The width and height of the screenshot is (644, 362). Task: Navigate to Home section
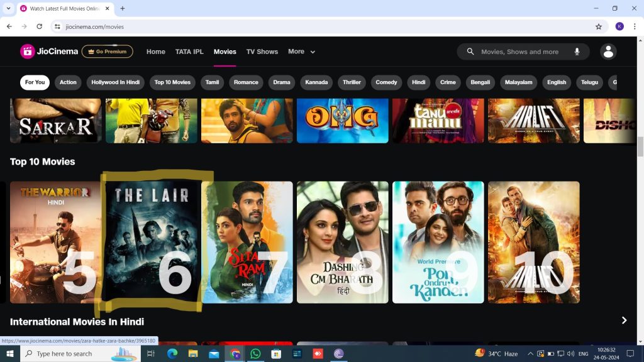(156, 52)
